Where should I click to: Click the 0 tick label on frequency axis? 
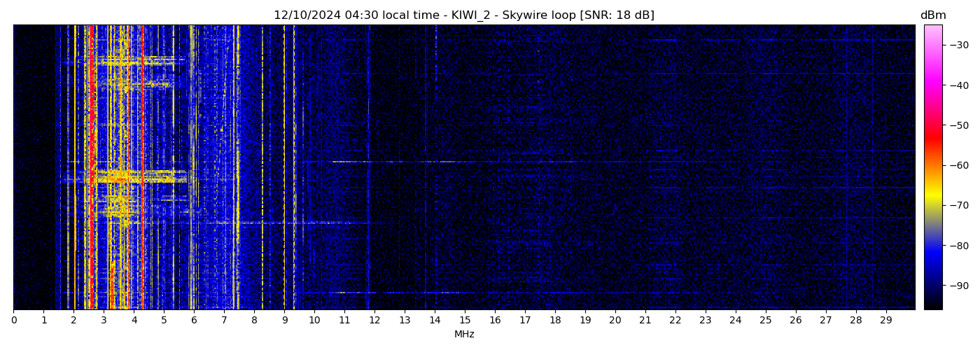click(x=13, y=321)
